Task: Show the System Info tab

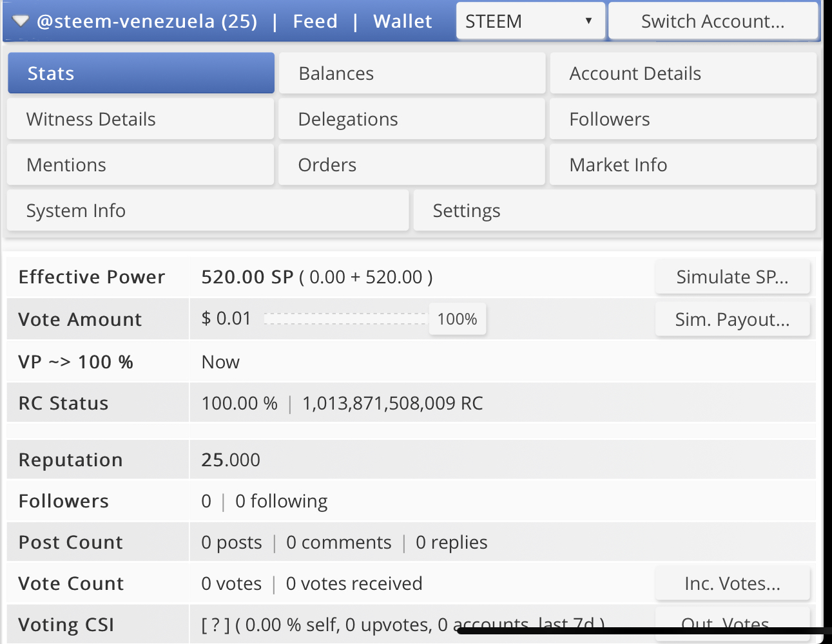Action: pyautogui.click(x=208, y=211)
